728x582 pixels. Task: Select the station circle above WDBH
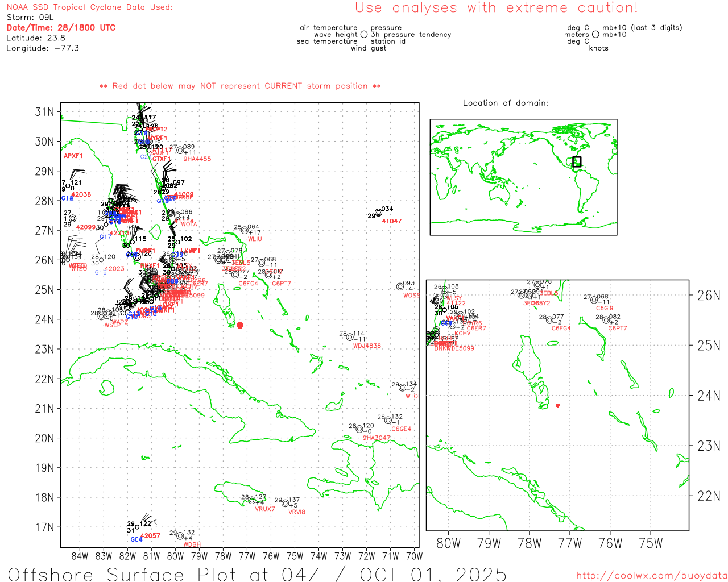pos(180,535)
